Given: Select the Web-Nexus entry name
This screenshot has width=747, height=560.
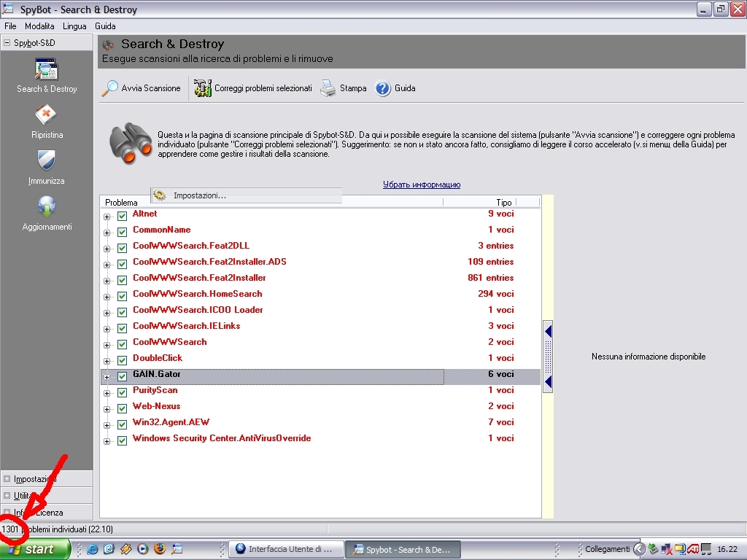Looking at the screenshot, I should 156,406.
